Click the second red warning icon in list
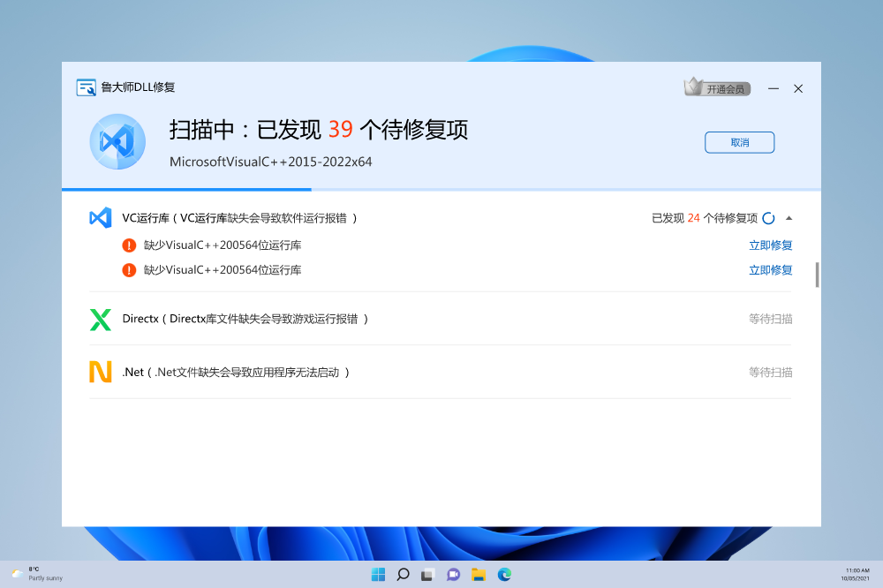Screen dimensions: 883x588 [x=130, y=270]
